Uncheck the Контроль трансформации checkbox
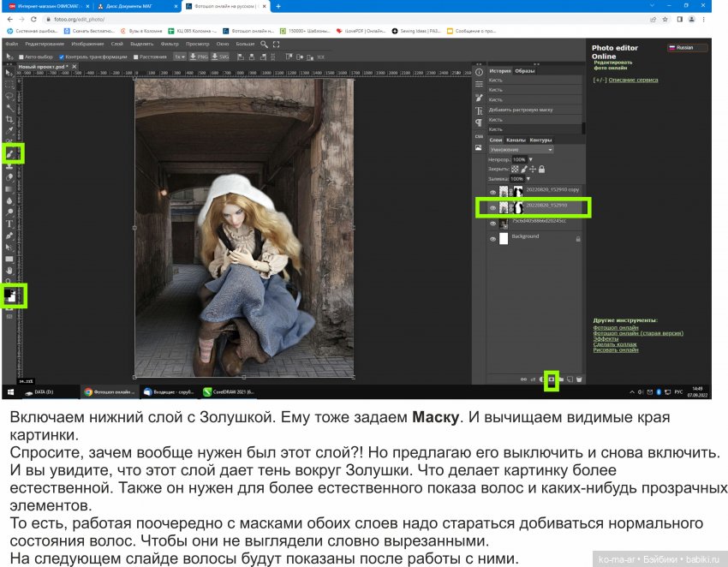Viewport: 728px width, 567px height. tap(62, 57)
